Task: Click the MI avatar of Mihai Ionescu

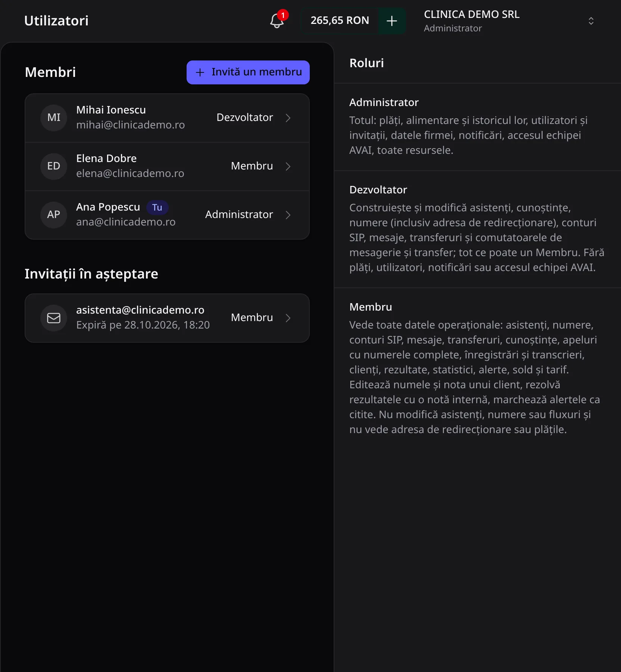Action: (54, 118)
